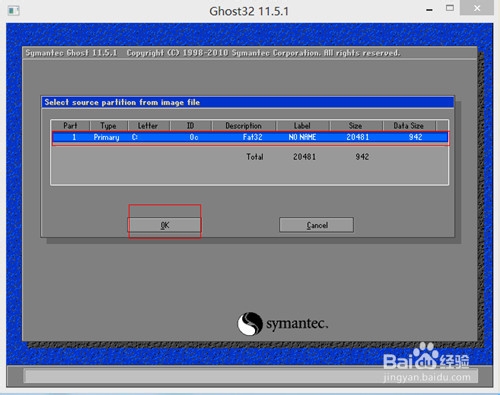
Task: Click the NO NAME label cell
Action: coord(302,137)
